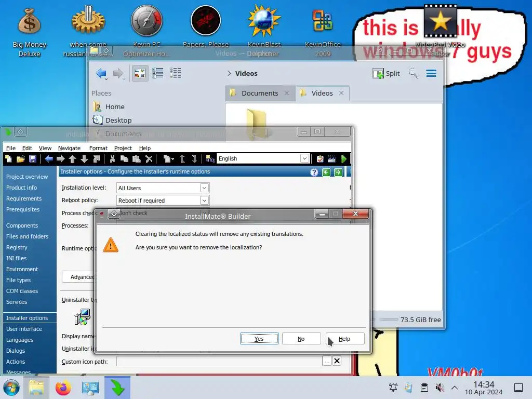Select Project overview in the sidebar

[27, 177]
